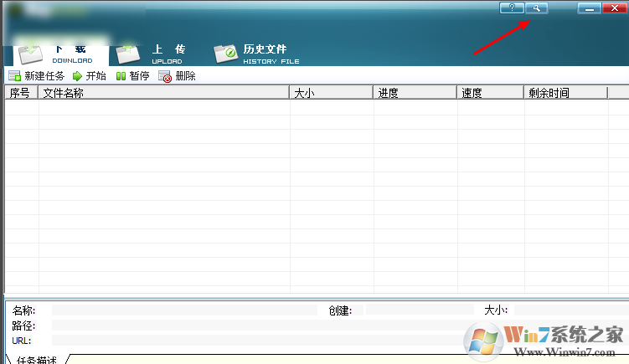Select the 任务描述 tab at bottom
This screenshot has height=364, width=629.
tap(37, 360)
